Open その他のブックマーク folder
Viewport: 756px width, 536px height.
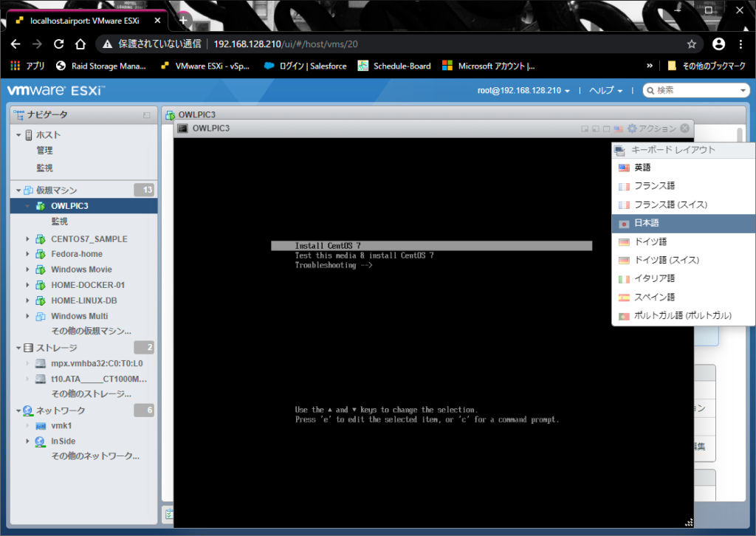(x=707, y=66)
